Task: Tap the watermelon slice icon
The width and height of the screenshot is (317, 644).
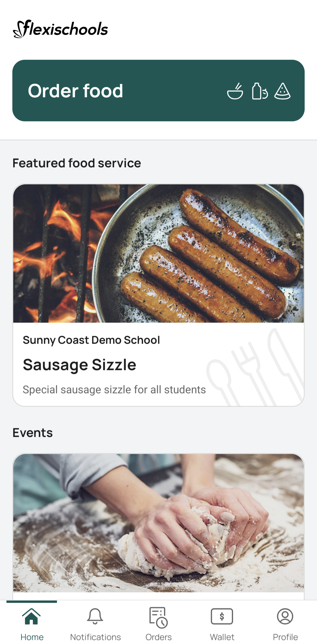Action: tap(282, 91)
